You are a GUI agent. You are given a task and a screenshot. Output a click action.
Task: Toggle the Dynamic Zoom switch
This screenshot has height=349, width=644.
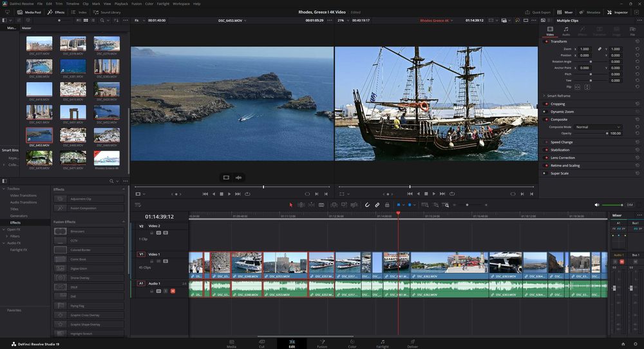546,111
